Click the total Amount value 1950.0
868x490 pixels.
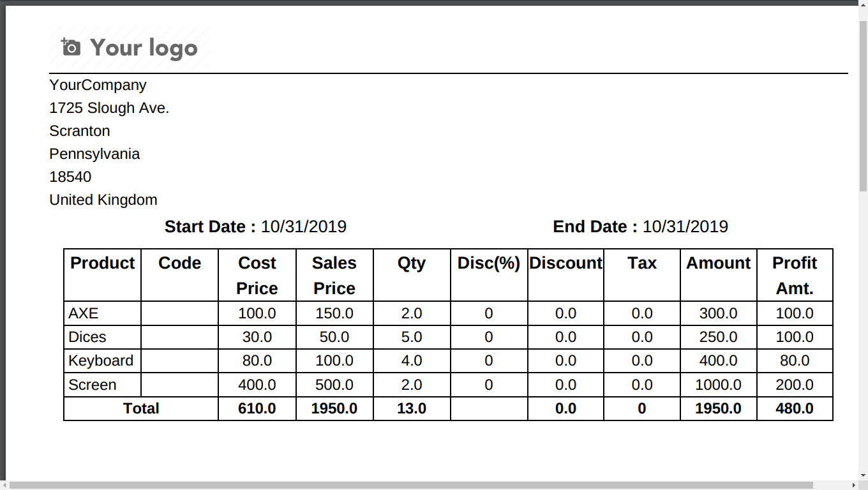pyautogui.click(x=718, y=408)
